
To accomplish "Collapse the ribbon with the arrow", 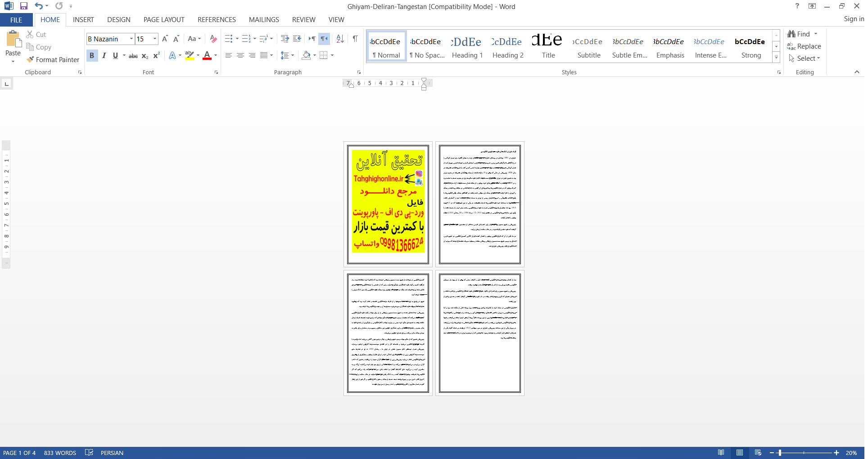I will click(x=857, y=72).
